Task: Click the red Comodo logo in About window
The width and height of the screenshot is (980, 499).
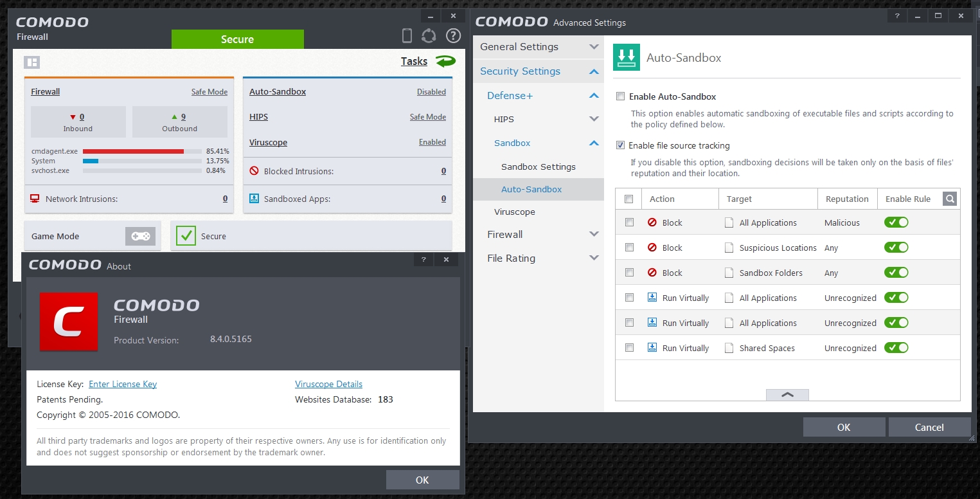Action: pyautogui.click(x=69, y=322)
